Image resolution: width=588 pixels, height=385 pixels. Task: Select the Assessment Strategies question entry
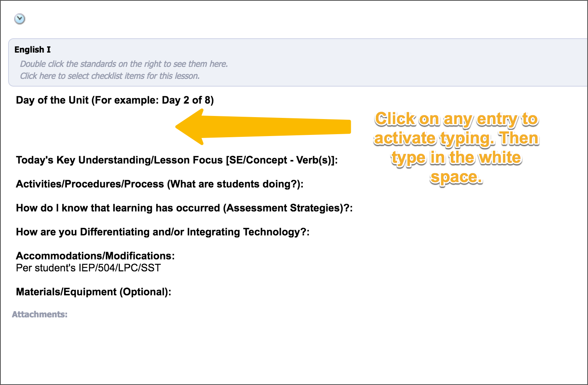[x=184, y=208]
